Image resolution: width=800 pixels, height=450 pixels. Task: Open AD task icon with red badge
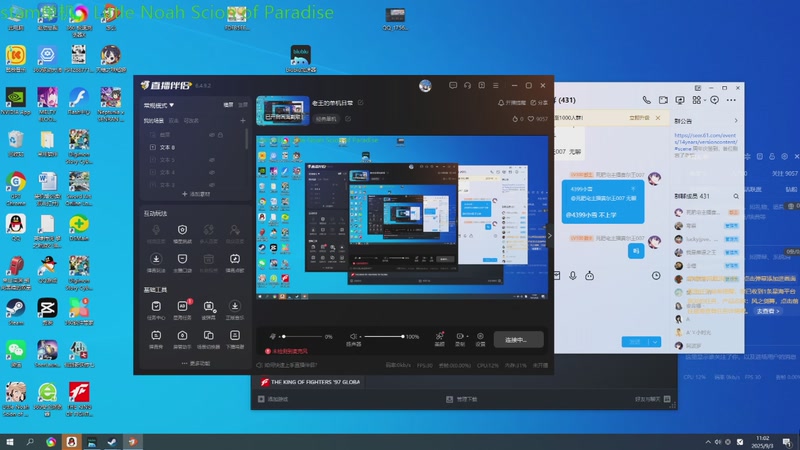182,306
